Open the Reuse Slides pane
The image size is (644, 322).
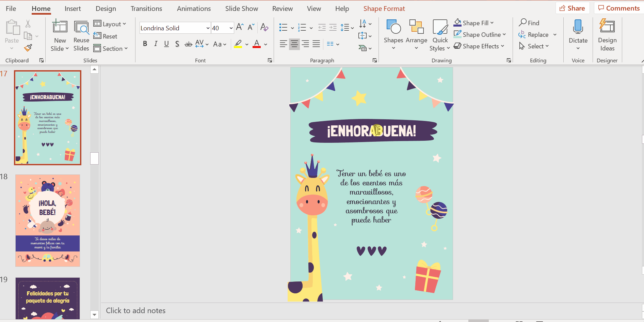(x=81, y=35)
